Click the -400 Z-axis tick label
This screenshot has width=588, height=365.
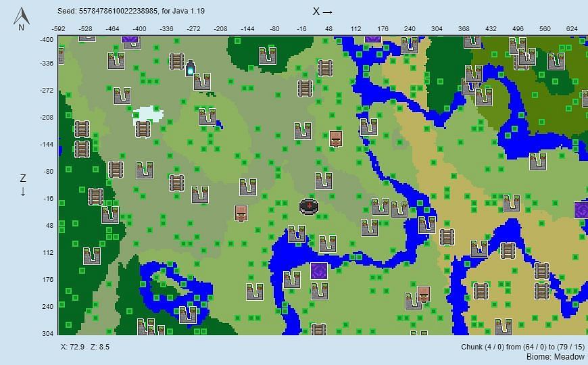tap(47, 40)
